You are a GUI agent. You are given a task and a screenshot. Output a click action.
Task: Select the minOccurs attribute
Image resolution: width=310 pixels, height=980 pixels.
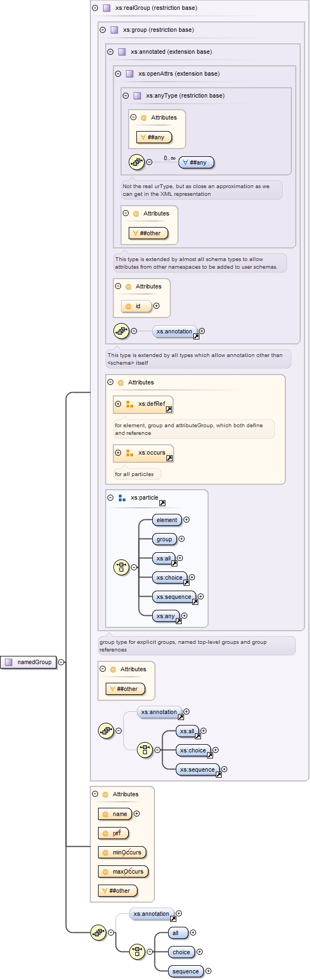[x=122, y=853]
